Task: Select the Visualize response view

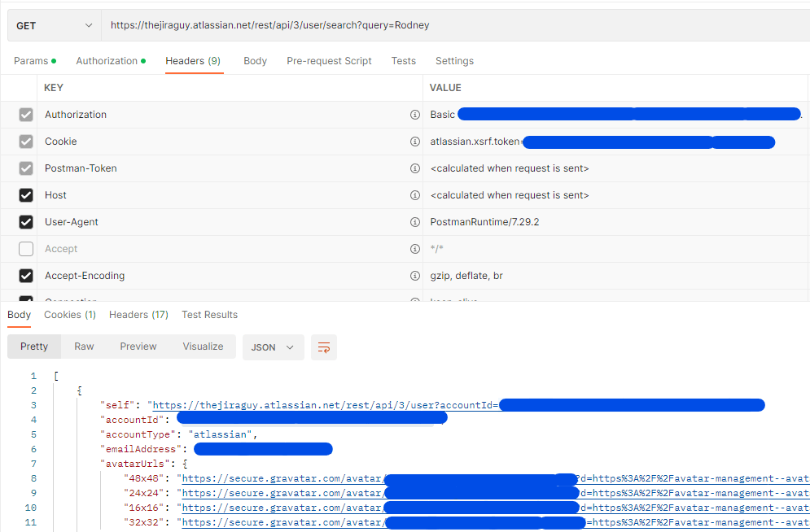Action: (x=203, y=347)
